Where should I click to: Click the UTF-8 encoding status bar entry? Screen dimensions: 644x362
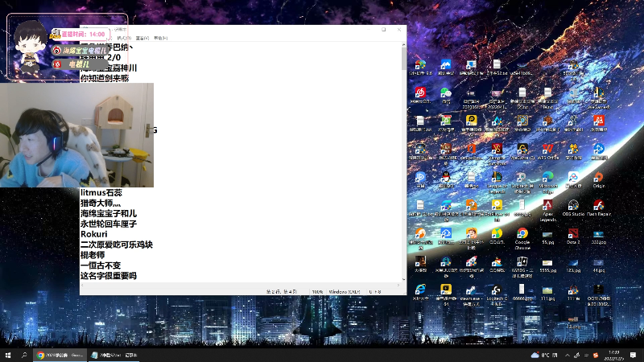[375, 292]
